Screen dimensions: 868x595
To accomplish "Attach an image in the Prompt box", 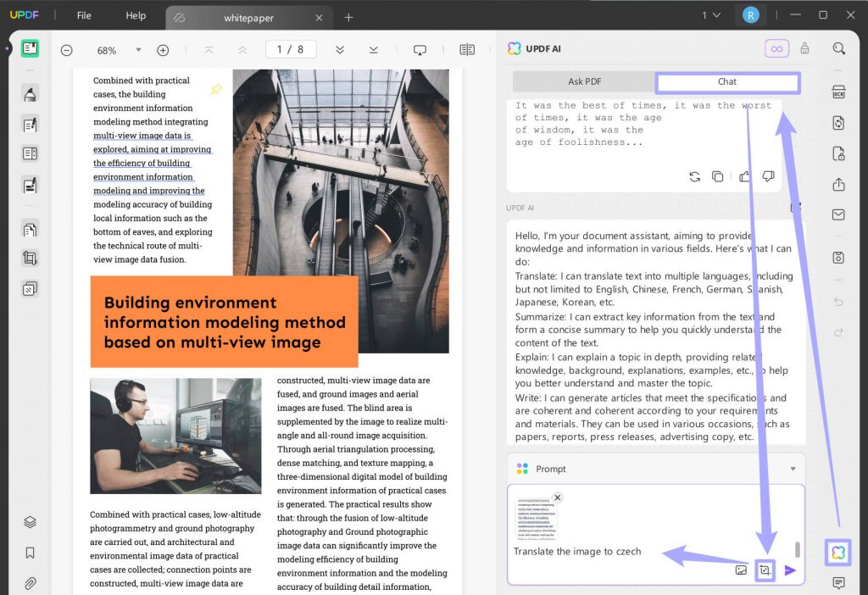I will (739, 570).
